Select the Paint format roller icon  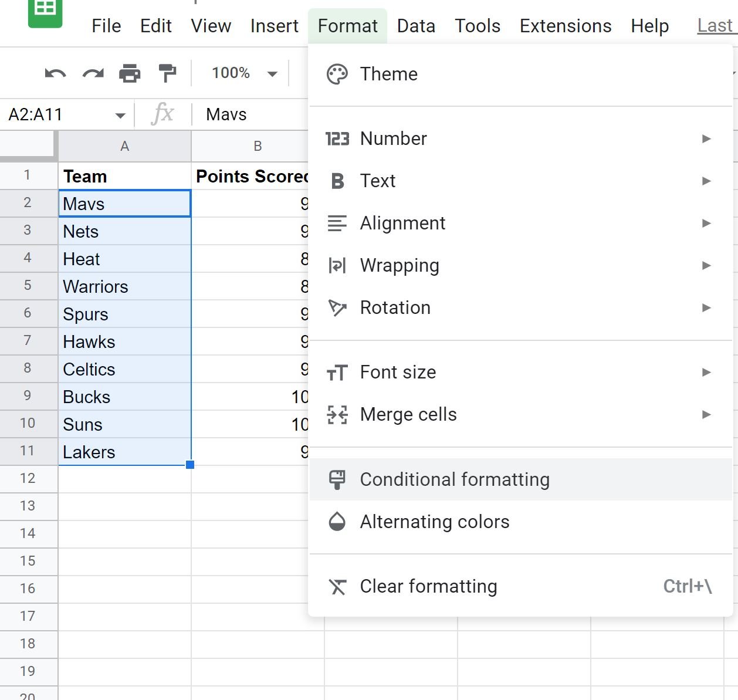tap(167, 73)
